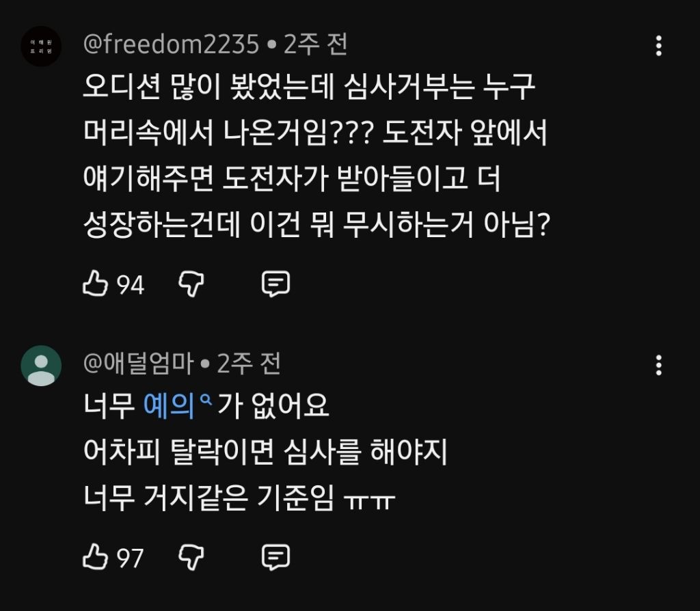Dislike @freedom2235's comment
700x611 pixels.
point(193,283)
